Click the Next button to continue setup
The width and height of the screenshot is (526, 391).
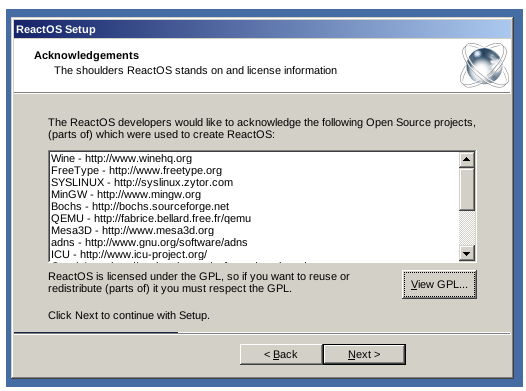[x=364, y=354]
